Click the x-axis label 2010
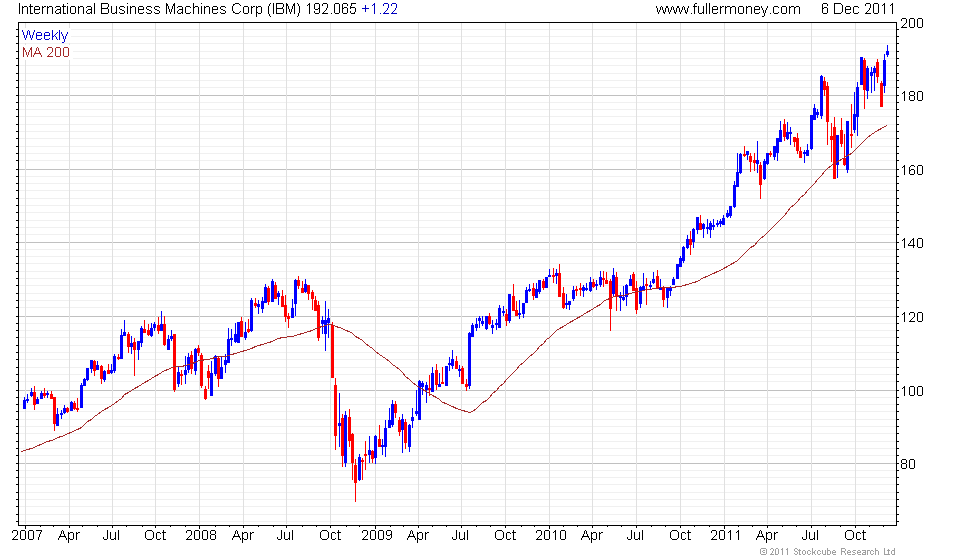980x560 pixels. coord(551,535)
